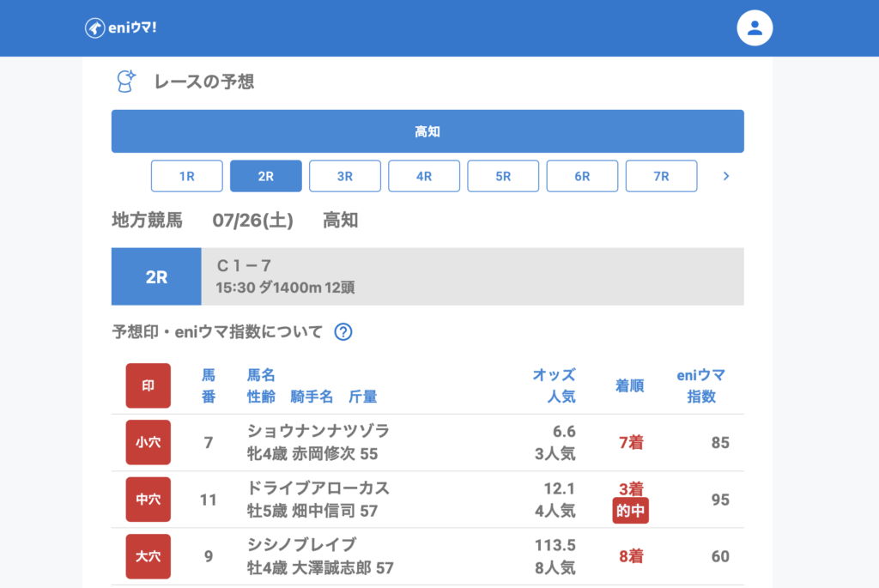The height and width of the screenshot is (588, 879).
Task: Click the race prediction section icon
Action: (x=126, y=82)
